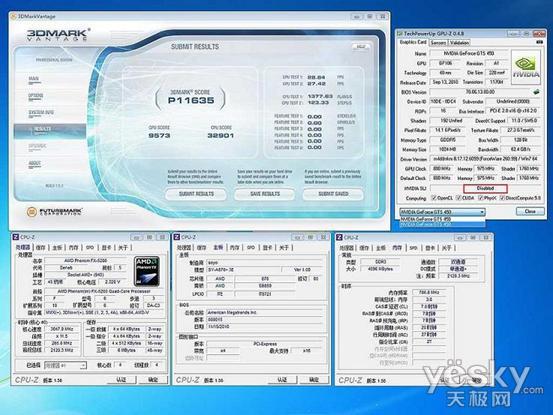Screen dimensions: 553x415
Task: Click the GPU-Z title bar icon
Action: [400, 34]
